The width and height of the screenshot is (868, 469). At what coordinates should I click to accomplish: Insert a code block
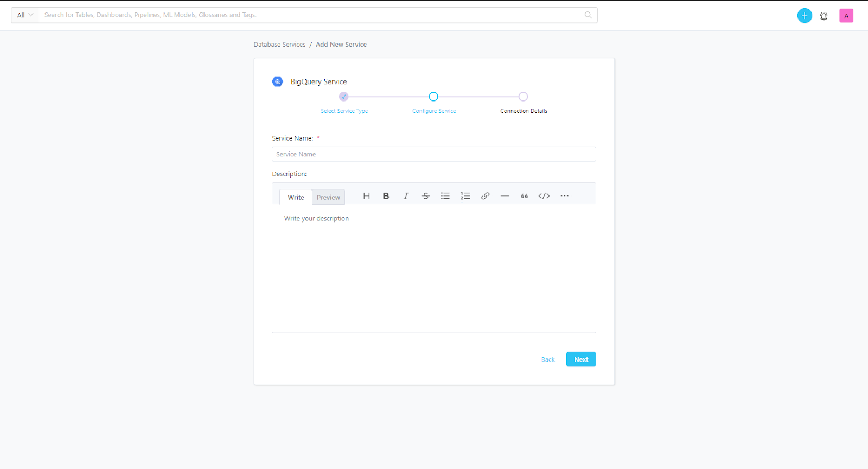coord(544,196)
